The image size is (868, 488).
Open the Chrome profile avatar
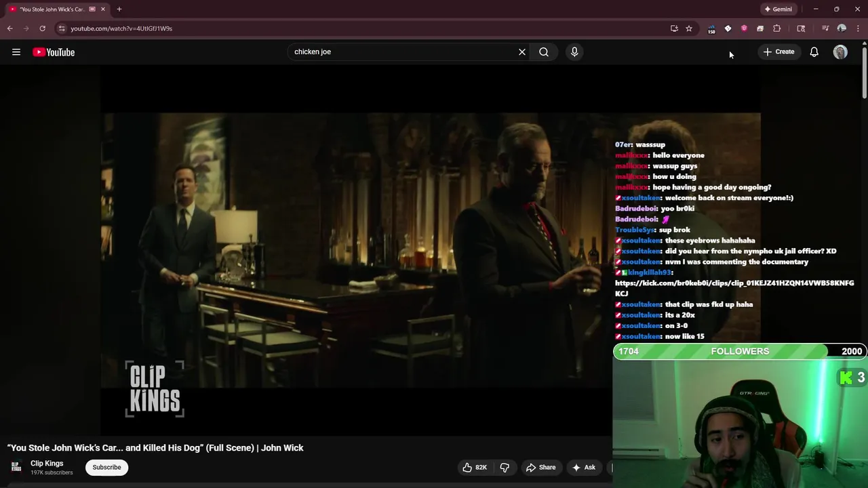[x=842, y=28]
